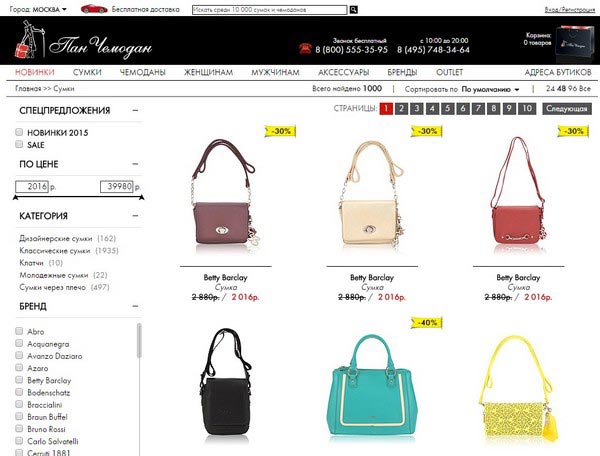Image resolution: width=600 pixels, height=456 pixels.
Task: Go to the OUTLET menu section
Action: click(x=449, y=72)
